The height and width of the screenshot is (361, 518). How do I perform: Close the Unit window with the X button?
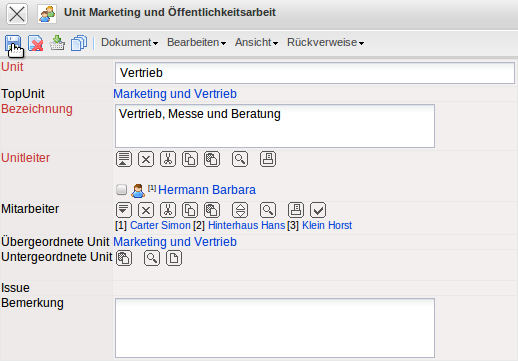point(17,14)
